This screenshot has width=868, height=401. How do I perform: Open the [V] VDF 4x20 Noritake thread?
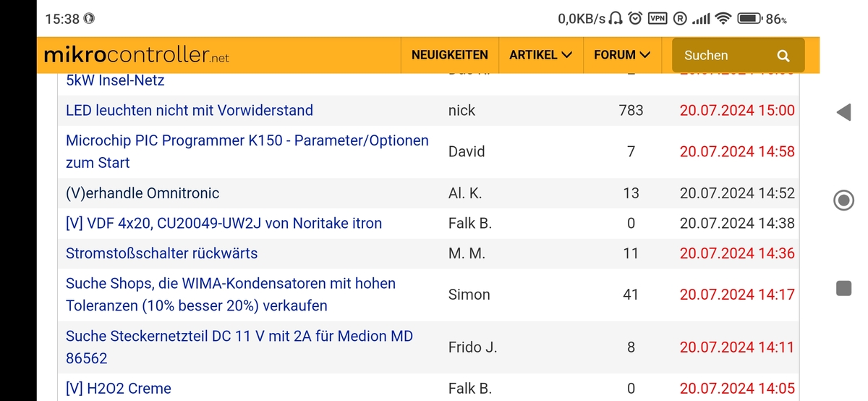(224, 224)
